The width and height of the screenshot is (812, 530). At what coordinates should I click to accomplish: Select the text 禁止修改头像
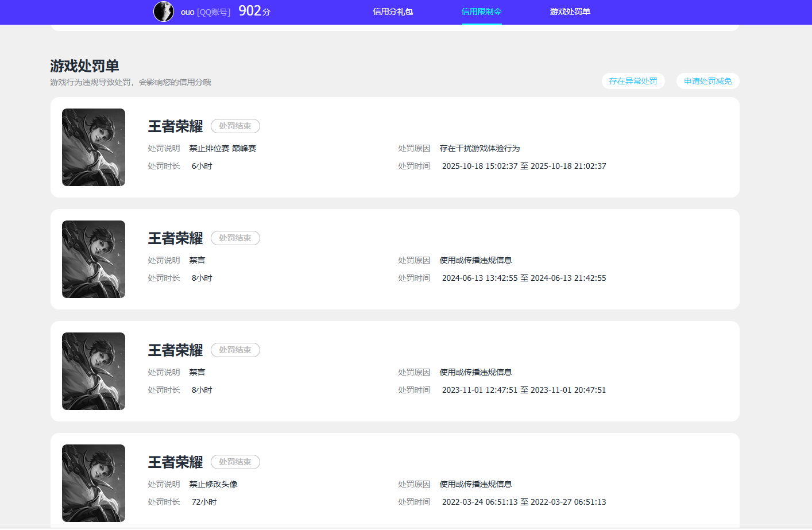pyautogui.click(x=214, y=484)
